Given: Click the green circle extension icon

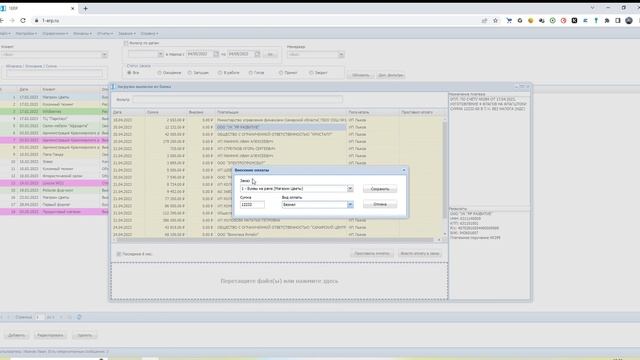Looking at the screenshot, I should 553,20.
